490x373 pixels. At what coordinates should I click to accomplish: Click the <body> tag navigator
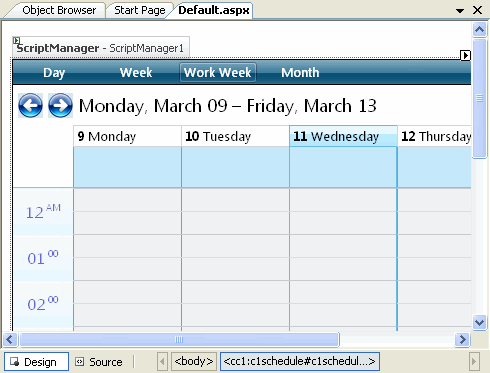(x=194, y=361)
